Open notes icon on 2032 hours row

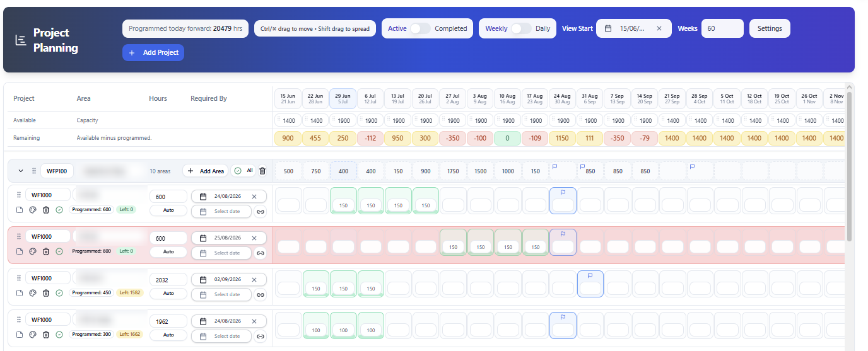20,293
